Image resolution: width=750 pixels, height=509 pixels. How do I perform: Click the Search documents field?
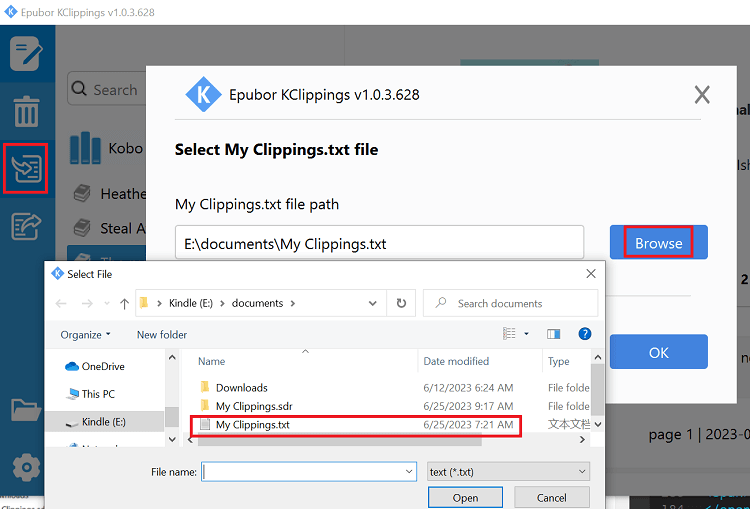510,303
